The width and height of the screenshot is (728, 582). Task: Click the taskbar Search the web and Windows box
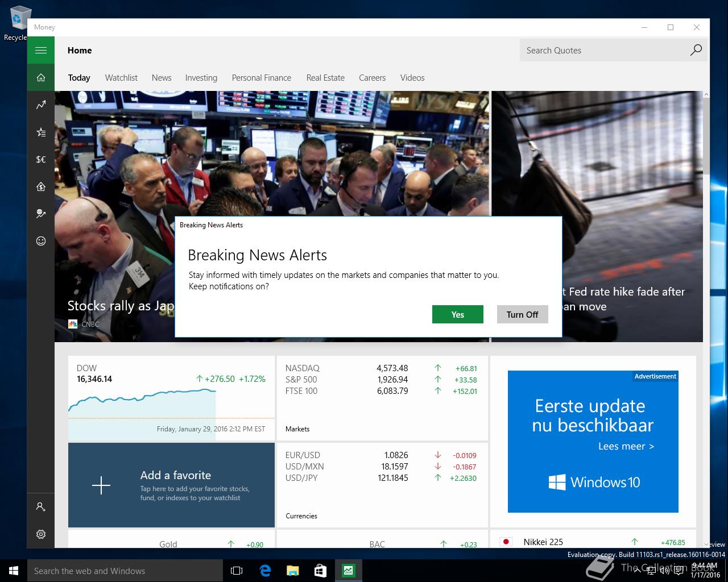point(125,571)
